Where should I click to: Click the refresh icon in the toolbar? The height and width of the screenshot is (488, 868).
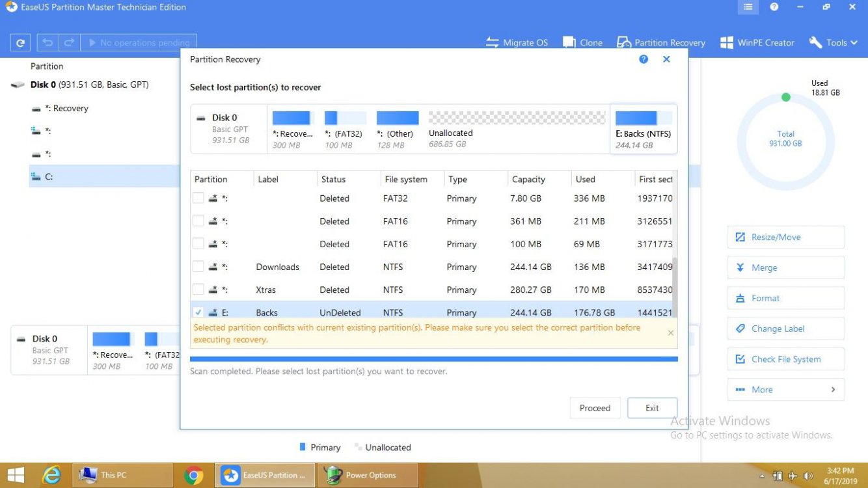(x=20, y=43)
